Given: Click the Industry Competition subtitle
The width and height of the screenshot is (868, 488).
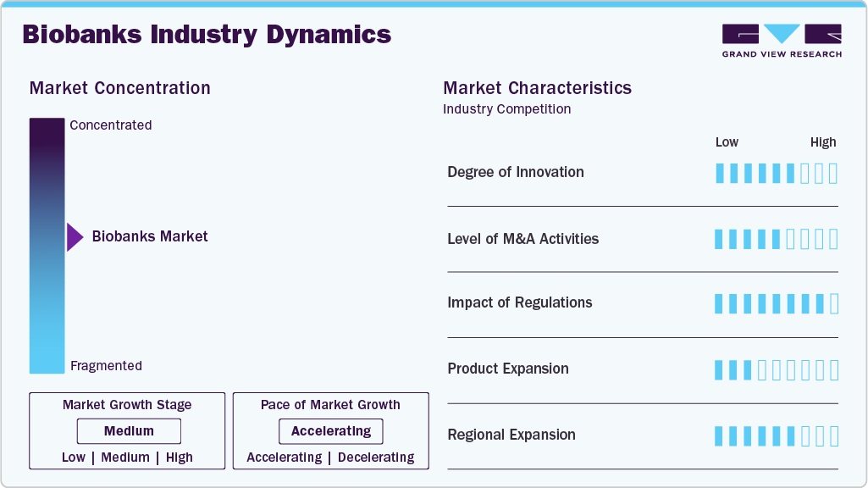Looking at the screenshot, I should pos(506,109).
